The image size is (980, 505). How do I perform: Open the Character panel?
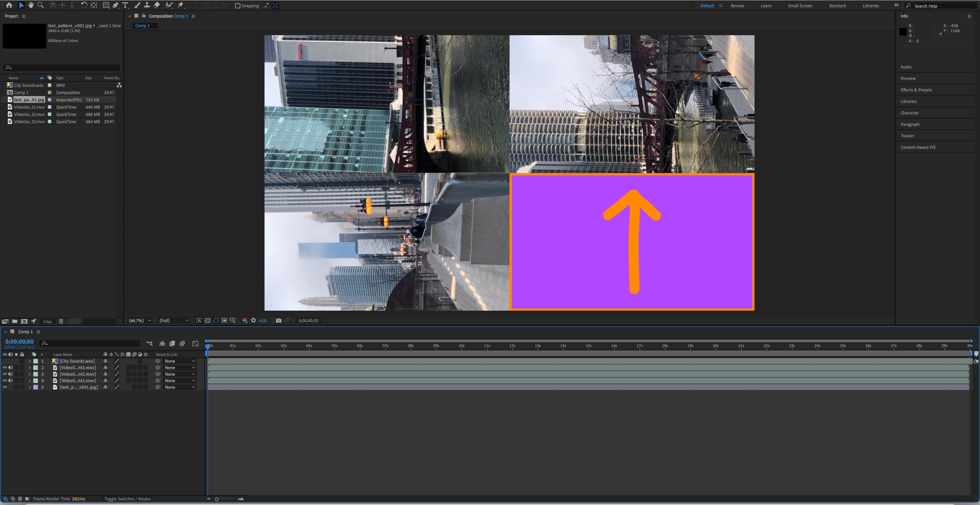[910, 113]
